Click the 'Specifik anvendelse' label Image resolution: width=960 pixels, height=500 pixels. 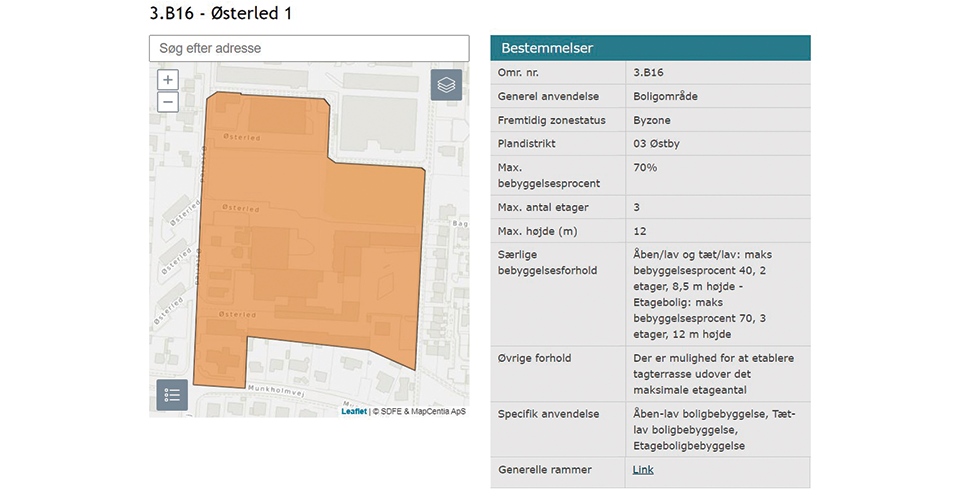[x=549, y=414]
